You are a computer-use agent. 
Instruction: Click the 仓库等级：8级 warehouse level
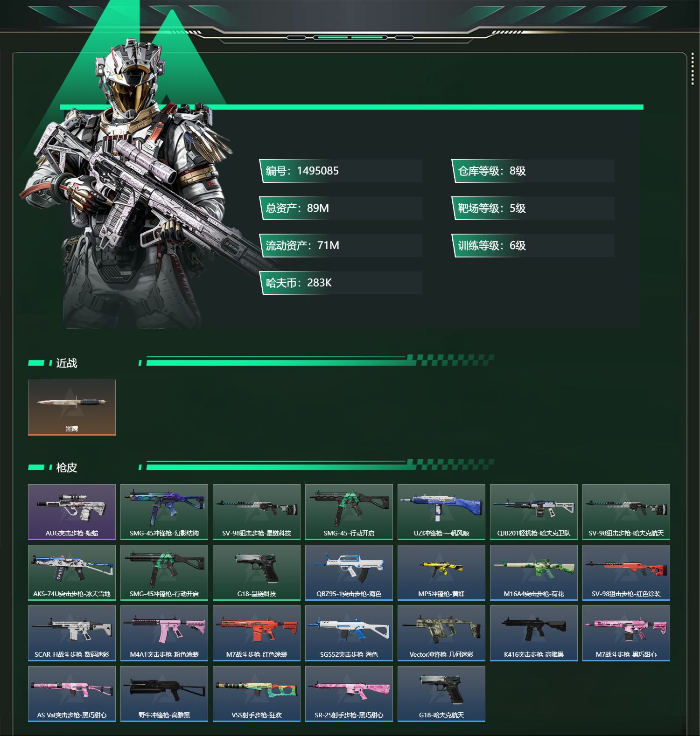coord(533,171)
